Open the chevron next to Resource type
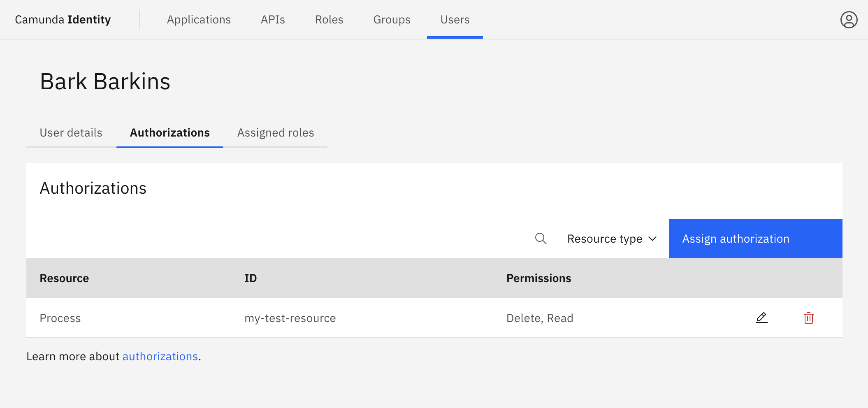The image size is (868, 408). pyautogui.click(x=653, y=239)
